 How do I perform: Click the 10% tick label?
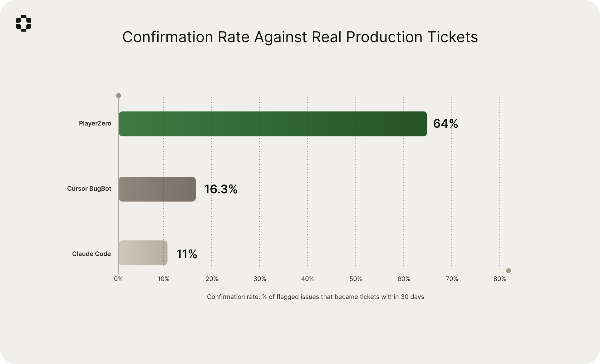164,279
